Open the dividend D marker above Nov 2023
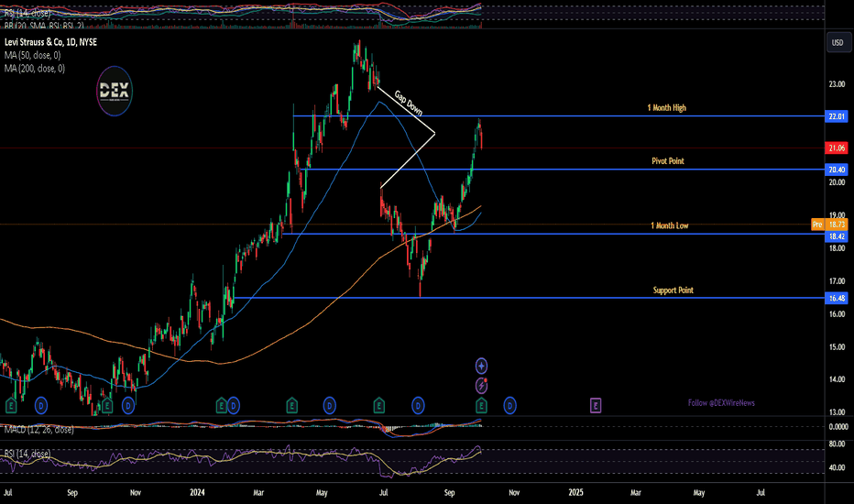This screenshot has height=504, width=854. pyautogui.click(x=128, y=405)
